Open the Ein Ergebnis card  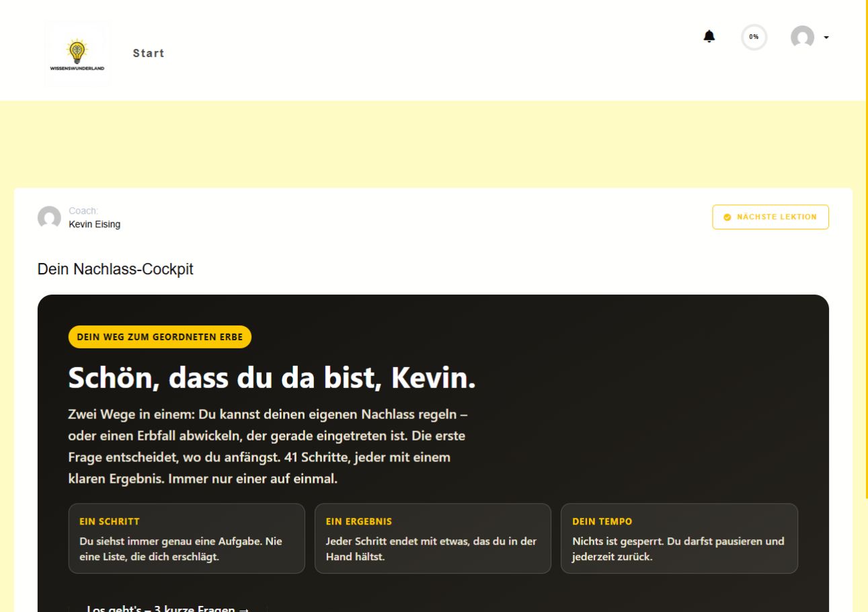pos(433,539)
